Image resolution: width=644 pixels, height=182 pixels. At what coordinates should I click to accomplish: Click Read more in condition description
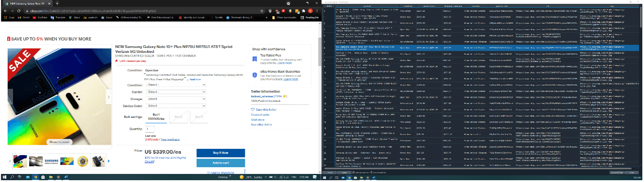click(196, 79)
